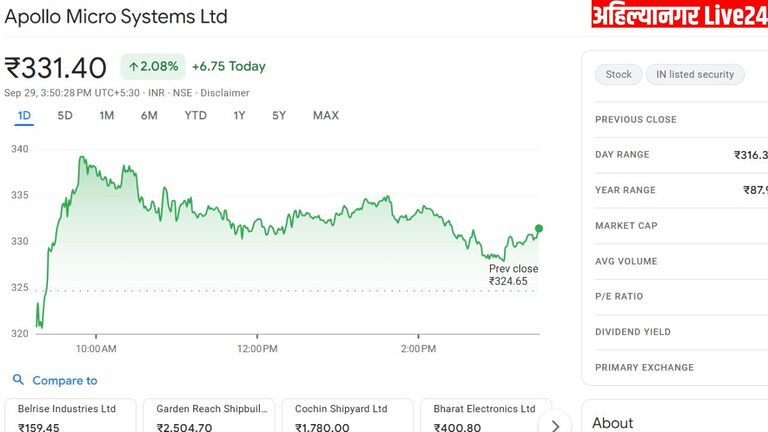Screen dimensions: 768x432
Task: Open the 1Y chart tab
Action: coord(239,115)
